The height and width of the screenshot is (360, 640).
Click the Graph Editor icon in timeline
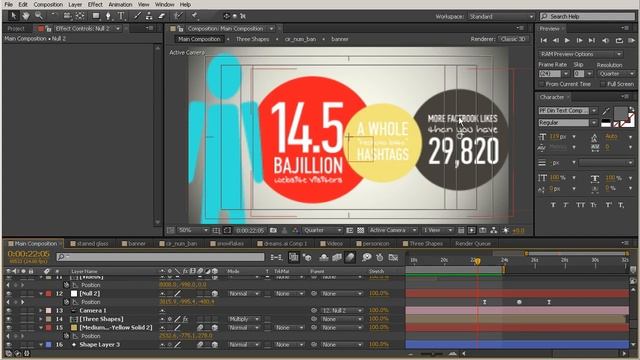393,257
